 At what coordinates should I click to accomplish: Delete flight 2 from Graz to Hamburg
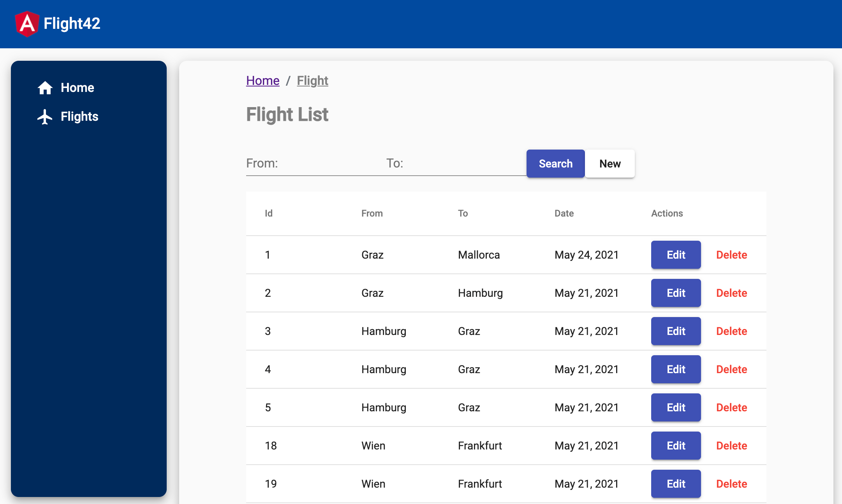click(x=731, y=293)
